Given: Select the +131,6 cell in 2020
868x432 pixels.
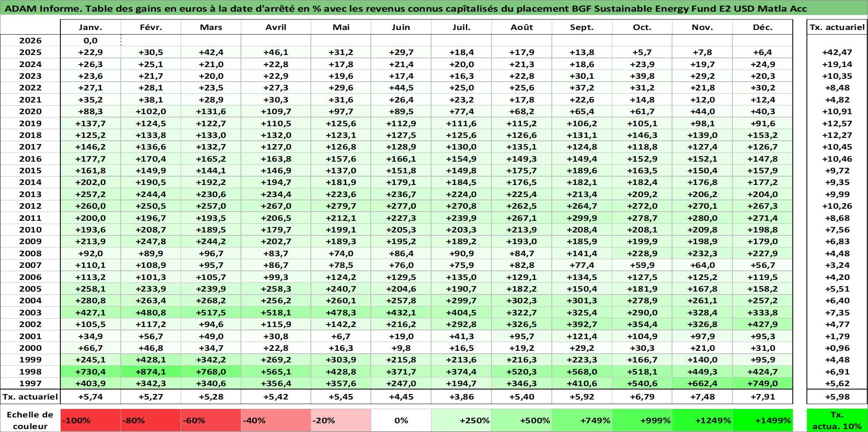Looking at the screenshot, I should pos(211,111).
